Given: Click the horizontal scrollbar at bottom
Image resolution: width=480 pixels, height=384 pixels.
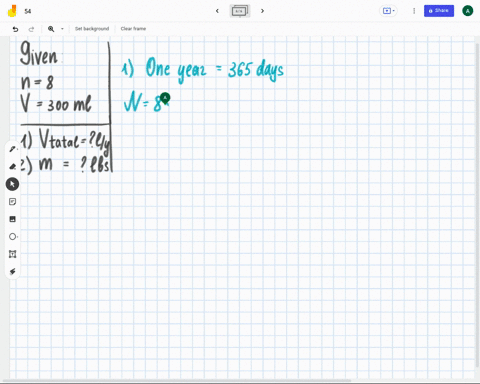Looking at the screenshot, I should (x=177, y=380).
